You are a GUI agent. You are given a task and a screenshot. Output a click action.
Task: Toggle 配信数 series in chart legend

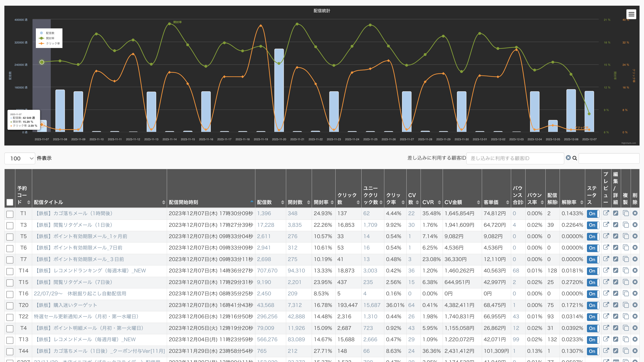[48, 33]
